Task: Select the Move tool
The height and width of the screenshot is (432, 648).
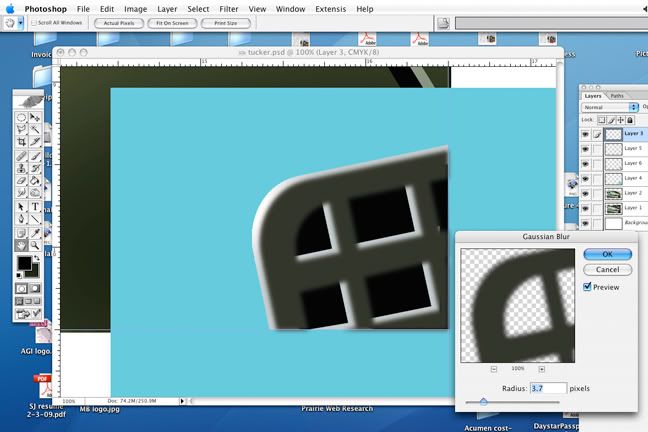Action: point(35,117)
